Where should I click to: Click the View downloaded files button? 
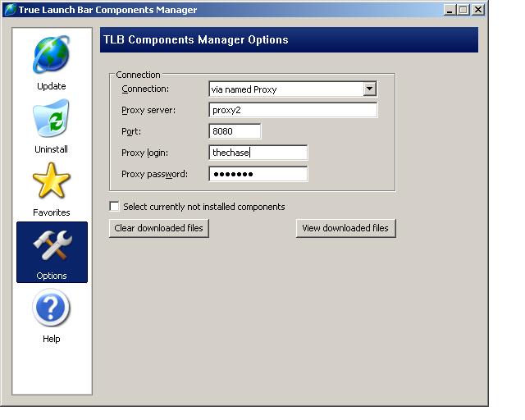pyautogui.click(x=345, y=228)
